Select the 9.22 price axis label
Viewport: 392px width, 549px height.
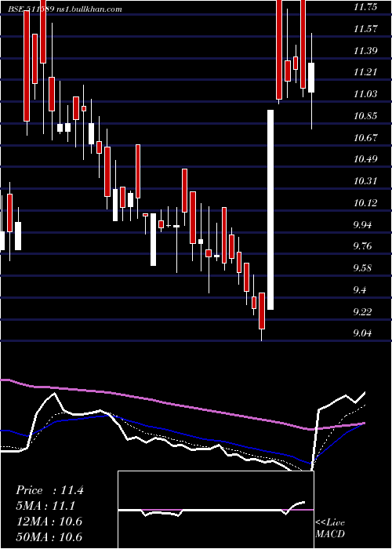pos(362,311)
